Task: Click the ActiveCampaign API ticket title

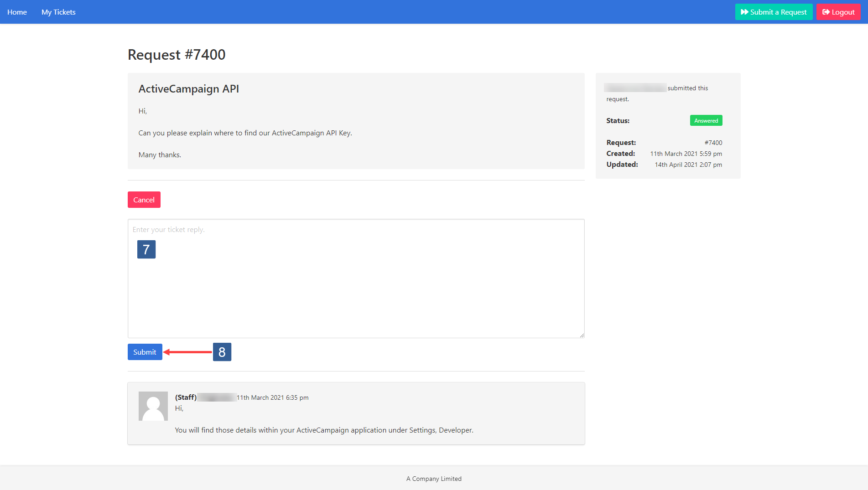Action: [x=188, y=89]
